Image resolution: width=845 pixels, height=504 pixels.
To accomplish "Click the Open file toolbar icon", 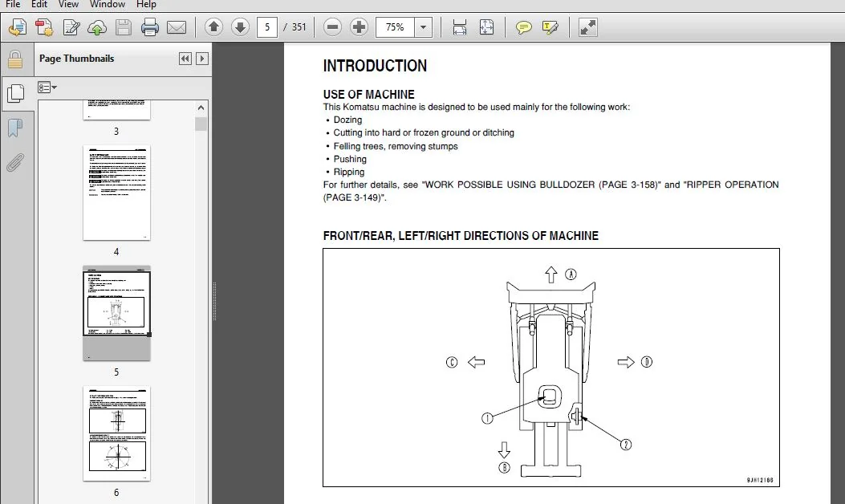I will coord(17,27).
